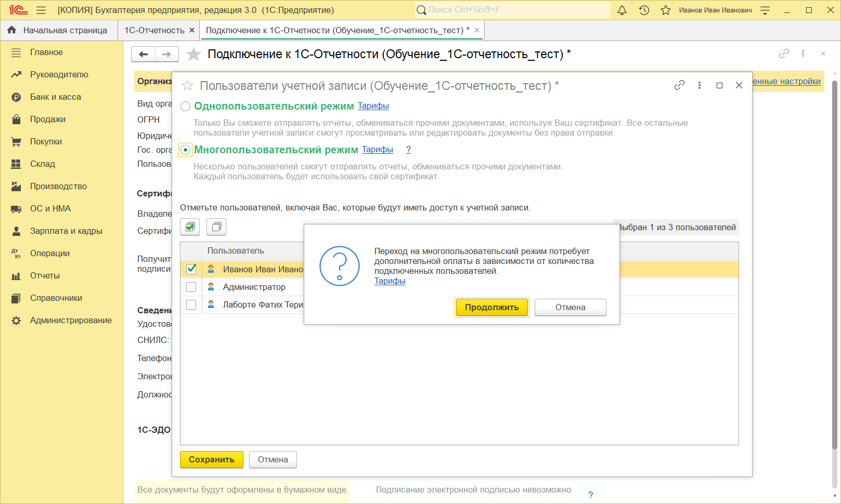Screen dimensions: 841x504
Task: Click the bottom help question mark link
Action: pyautogui.click(x=590, y=495)
